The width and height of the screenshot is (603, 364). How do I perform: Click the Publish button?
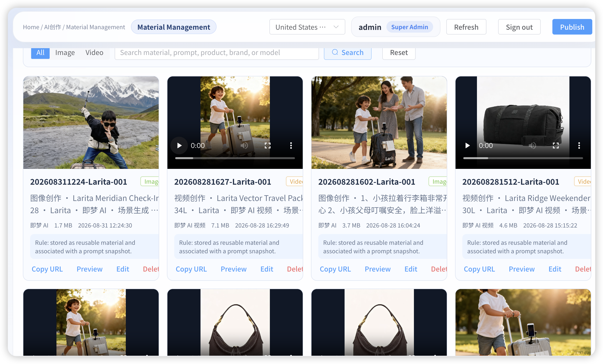click(x=572, y=27)
